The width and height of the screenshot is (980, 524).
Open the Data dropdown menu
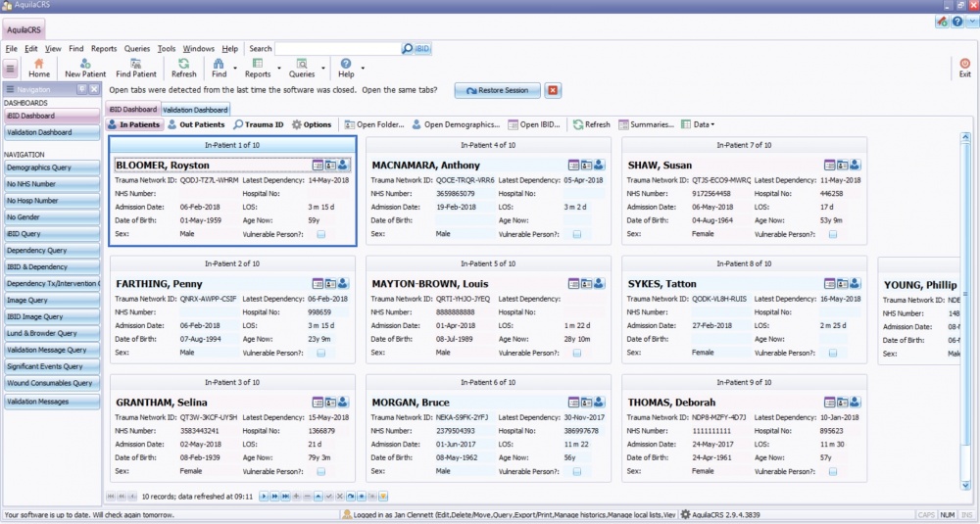click(704, 124)
